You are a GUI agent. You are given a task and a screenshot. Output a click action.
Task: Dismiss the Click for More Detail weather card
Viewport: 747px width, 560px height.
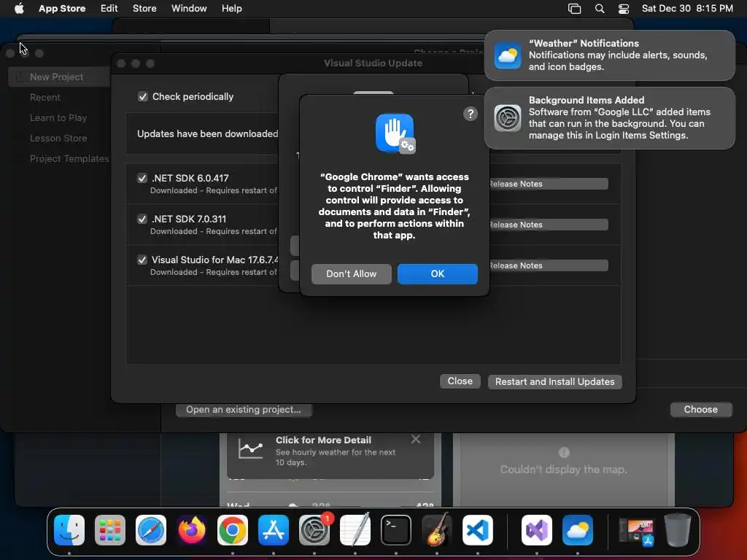pos(416,439)
